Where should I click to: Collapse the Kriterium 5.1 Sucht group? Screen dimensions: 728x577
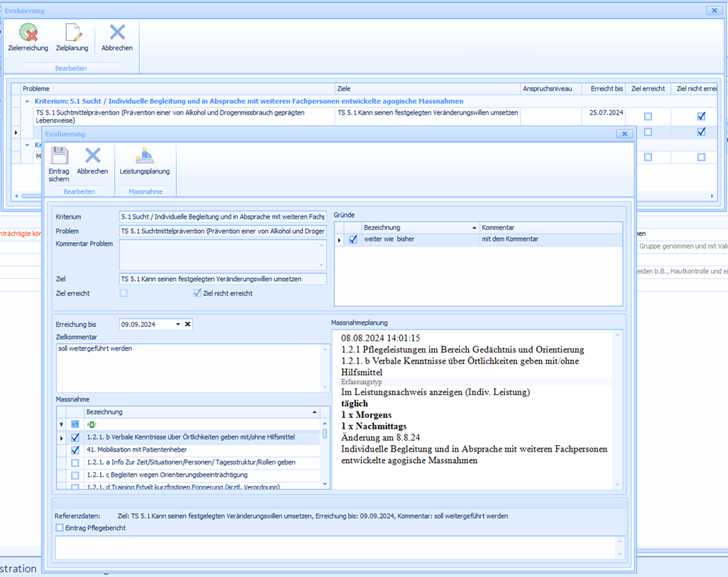[27, 102]
